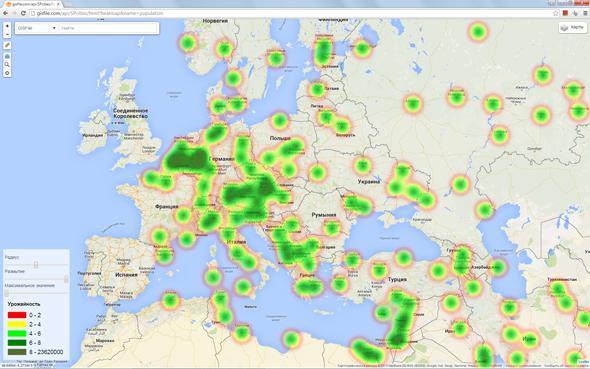Open the gear settings tool on map

[7, 73]
